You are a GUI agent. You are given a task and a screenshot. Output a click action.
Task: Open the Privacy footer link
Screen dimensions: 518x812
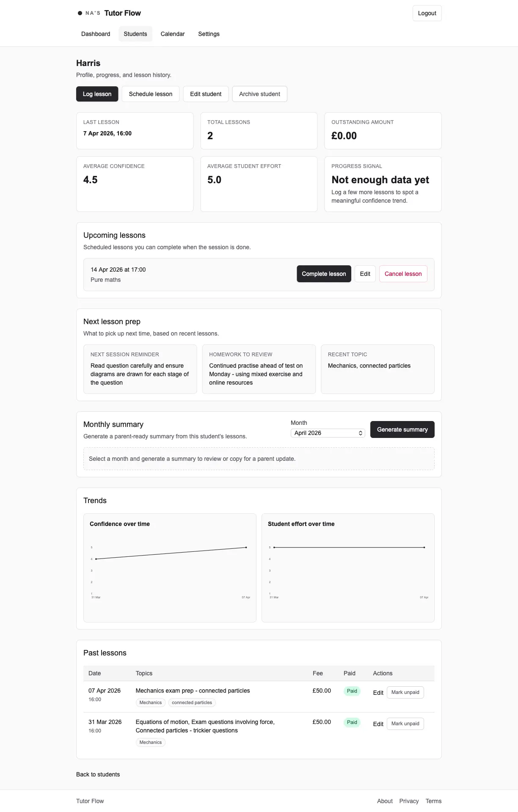(409, 801)
